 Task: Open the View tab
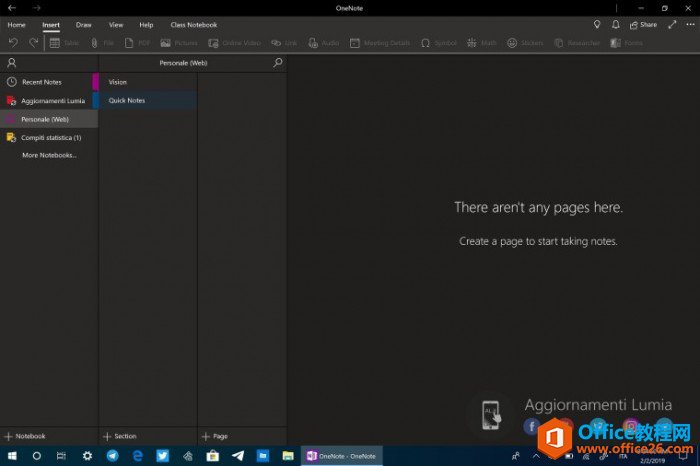coord(116,25)
